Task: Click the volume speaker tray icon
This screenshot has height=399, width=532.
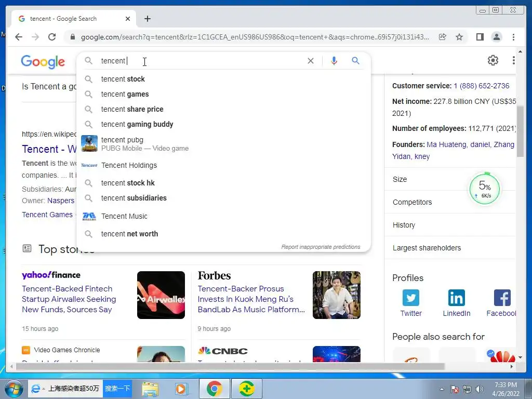Action: pos(479,389)
